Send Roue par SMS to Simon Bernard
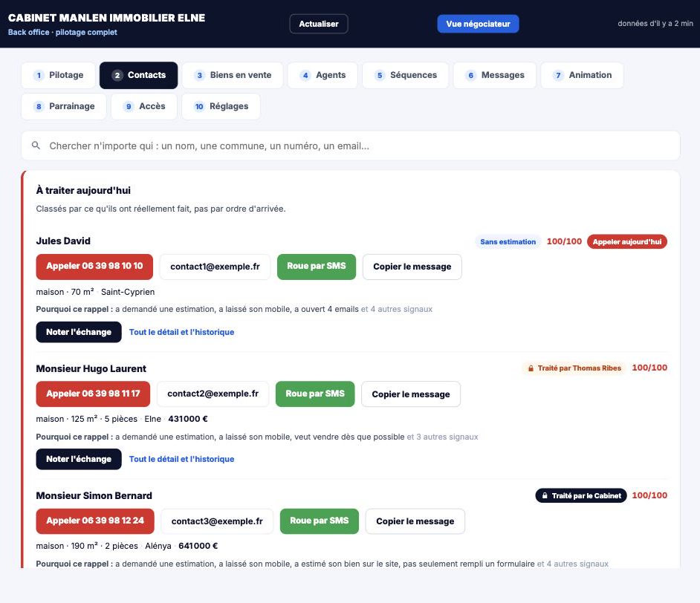Viewport: 700px width, 603px height. click(320, 521)
